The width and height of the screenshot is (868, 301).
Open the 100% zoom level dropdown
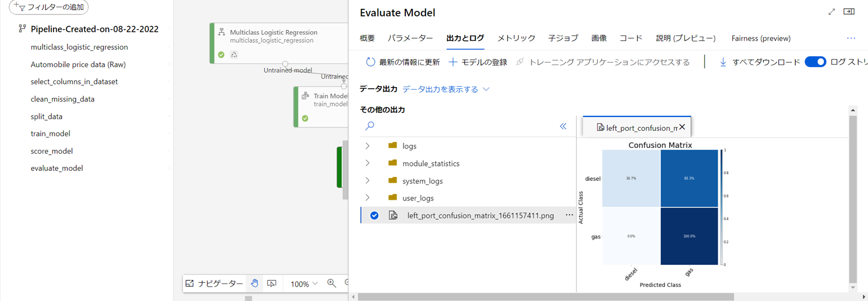304,284
